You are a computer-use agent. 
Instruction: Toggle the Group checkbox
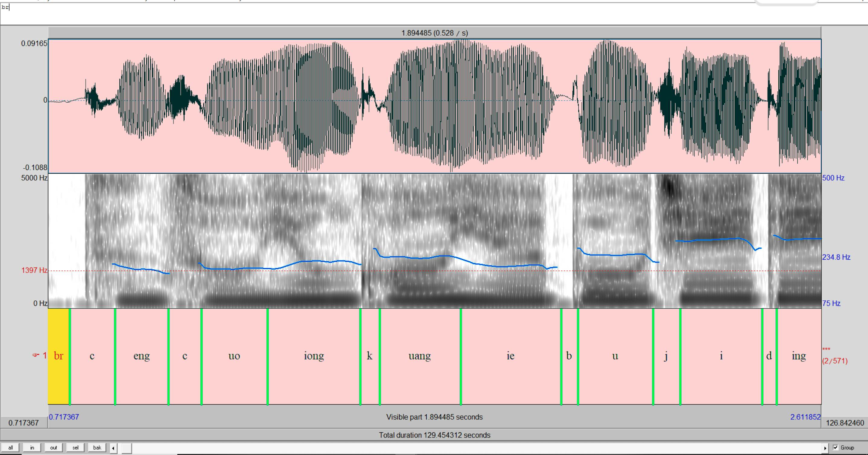coord(835,447)
